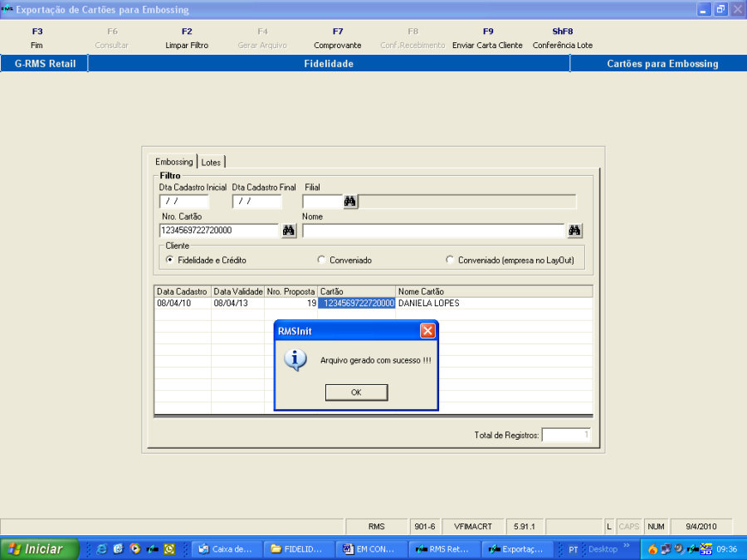Click F9 Enviar Carta Cliente
This screenshot has width=747, height=560.
coord(487,38)
